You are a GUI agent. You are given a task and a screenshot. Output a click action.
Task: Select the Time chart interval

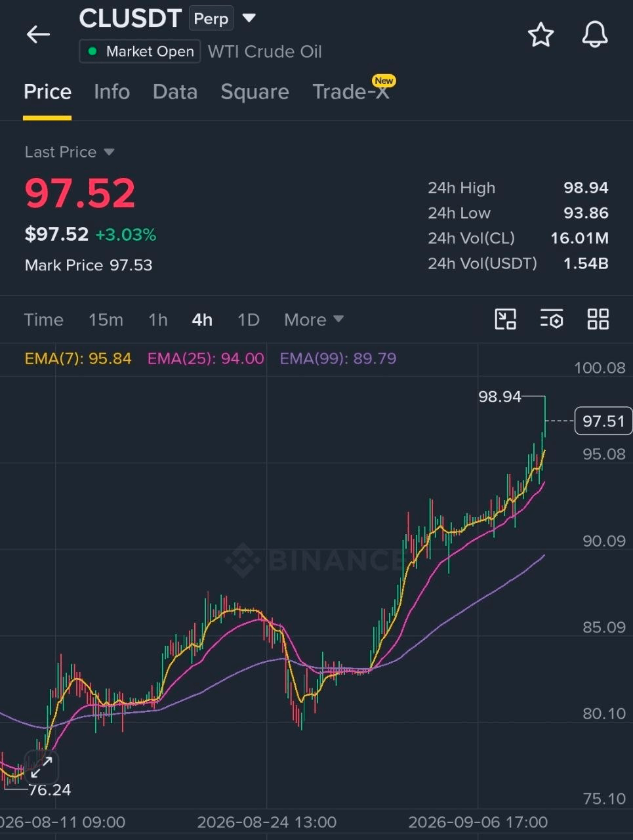coord(44,320)
